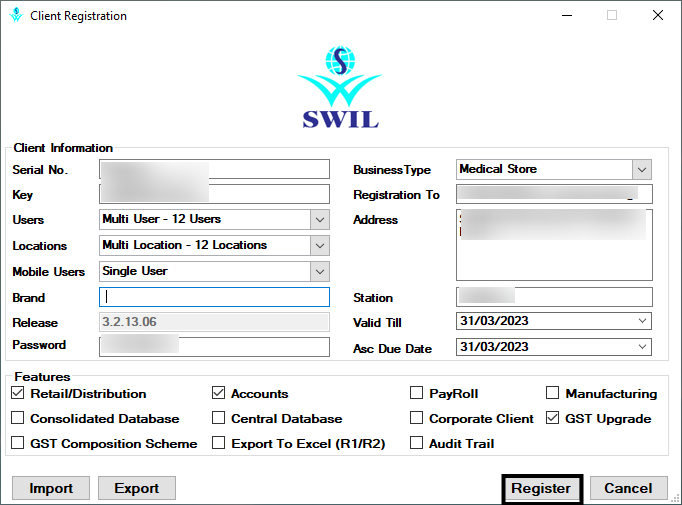Focus the Brand input field

pos(214,297)
